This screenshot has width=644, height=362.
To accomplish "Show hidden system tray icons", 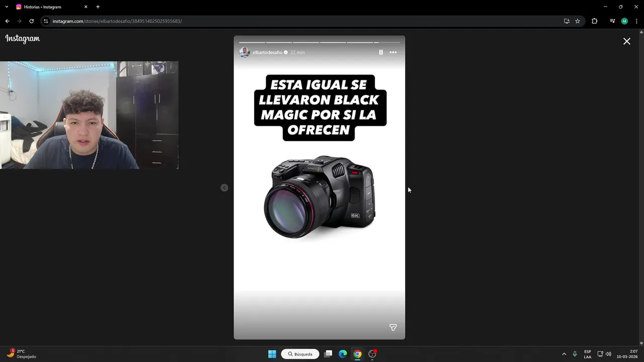I will click(x=564, y=354).
